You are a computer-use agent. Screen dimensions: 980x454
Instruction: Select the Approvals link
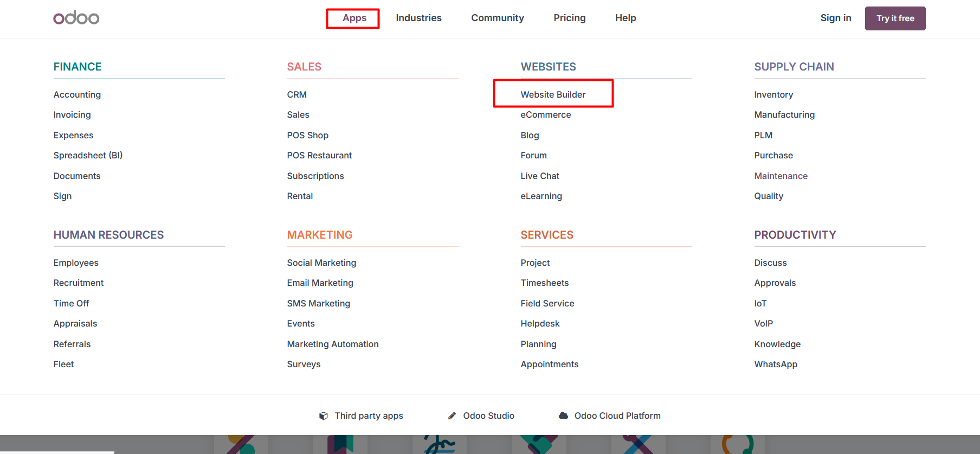(775, 283)
